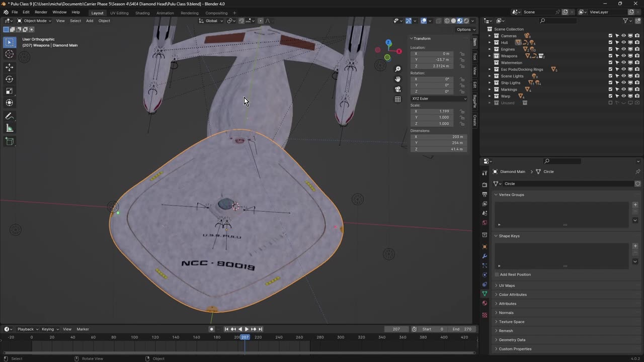Open the View Layer properties tab
Viewport: 644px width, 362px height.
tap(485, 204)
